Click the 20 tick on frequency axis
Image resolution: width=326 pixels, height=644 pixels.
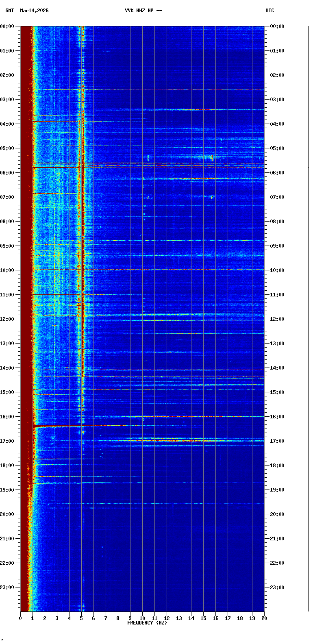[264, 618]
